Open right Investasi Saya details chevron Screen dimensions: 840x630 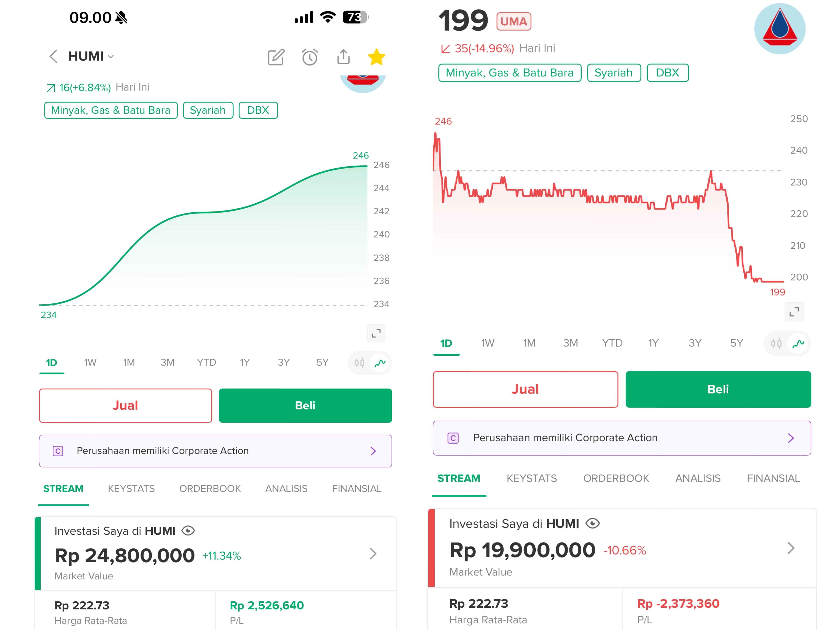point(791,548)
